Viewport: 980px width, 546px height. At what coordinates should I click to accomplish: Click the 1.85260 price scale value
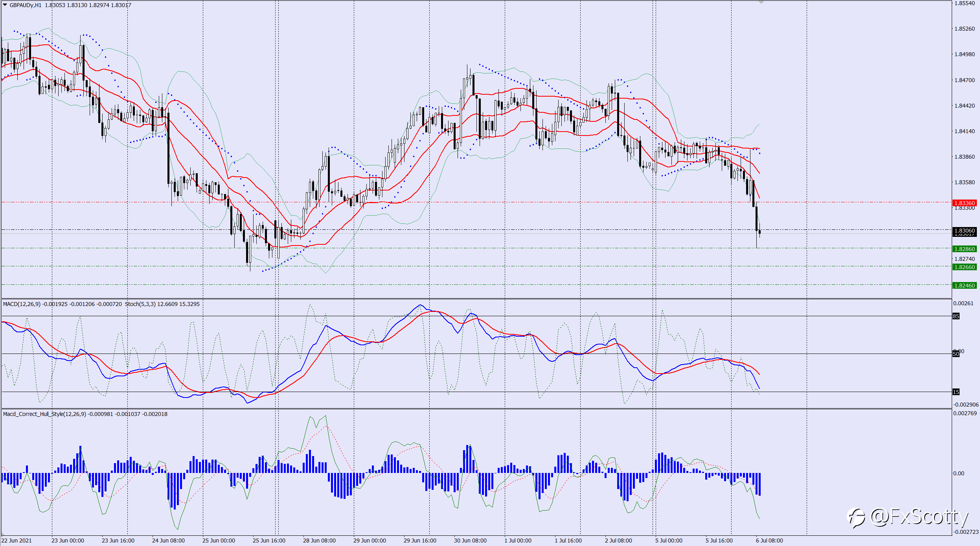click(x=965, y=29)
